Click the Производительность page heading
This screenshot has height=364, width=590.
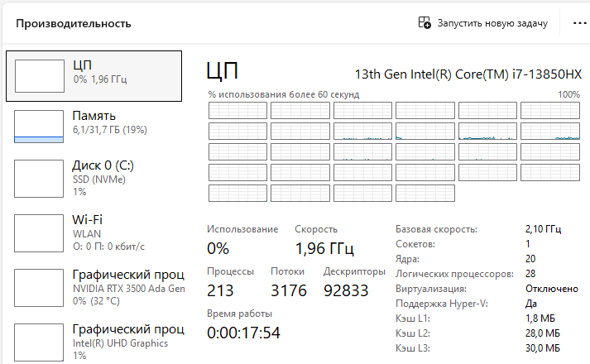[74, 24]
